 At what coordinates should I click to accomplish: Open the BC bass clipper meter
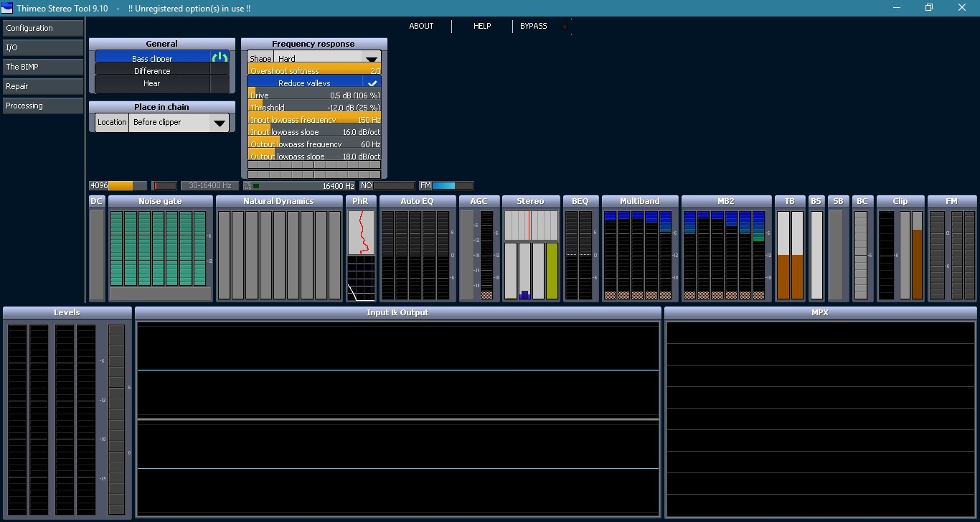pos(862,248)
